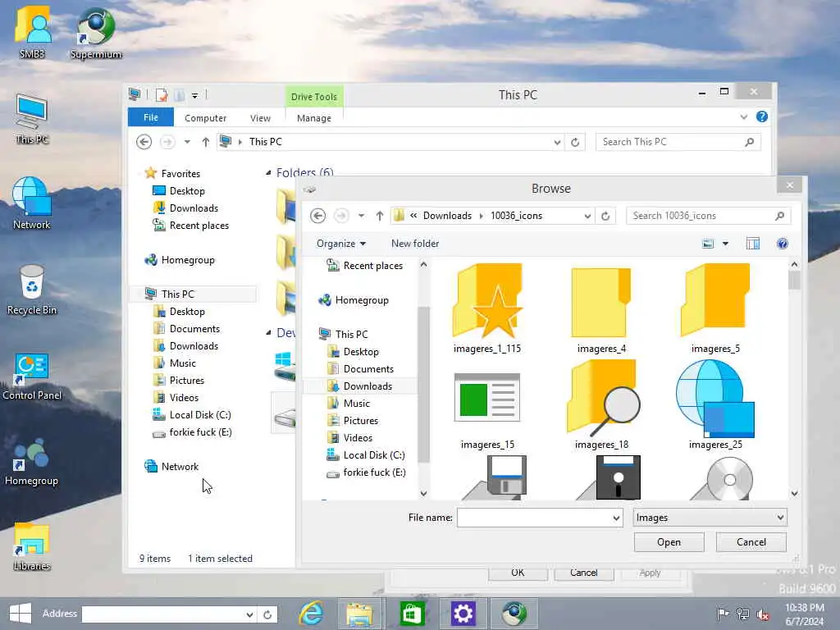The height and width of the screenshot is (630, 840).
Task: Expand the ribbon chevron in This PC
Action: [x=743, y=116]
